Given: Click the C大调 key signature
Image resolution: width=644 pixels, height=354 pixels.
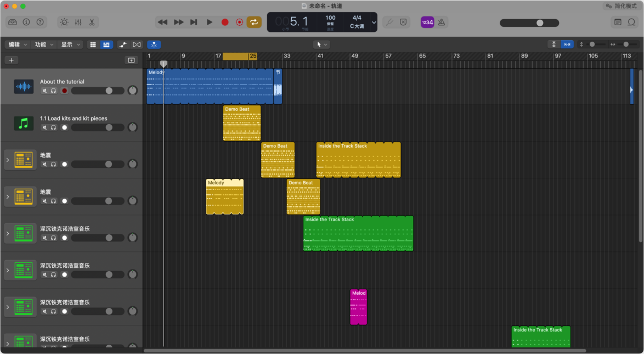Looking at the screenshot, I should pos(357,26).
